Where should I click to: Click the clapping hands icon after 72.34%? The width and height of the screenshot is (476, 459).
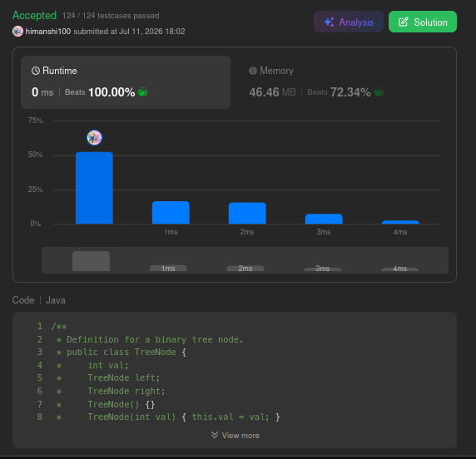click(379, 91)
